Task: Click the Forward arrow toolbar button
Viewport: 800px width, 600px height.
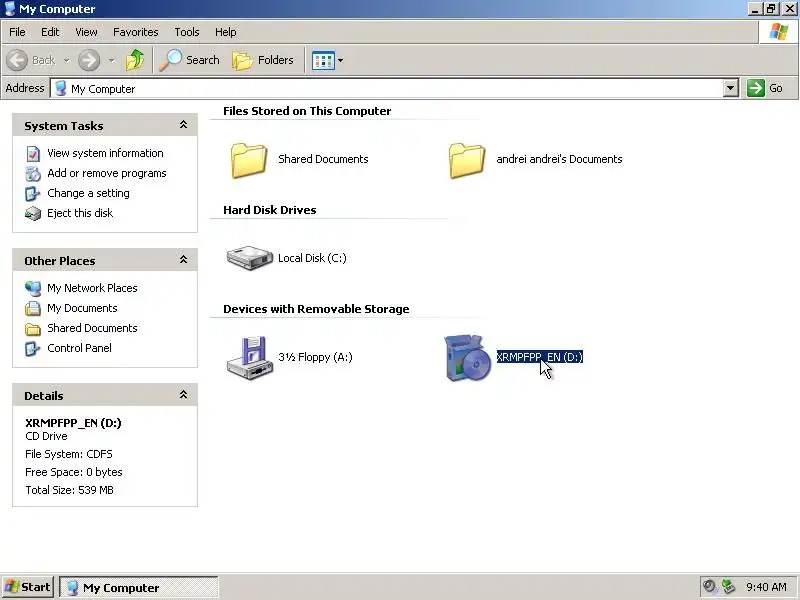Action: pyautogui.click(x=89, y=60)
